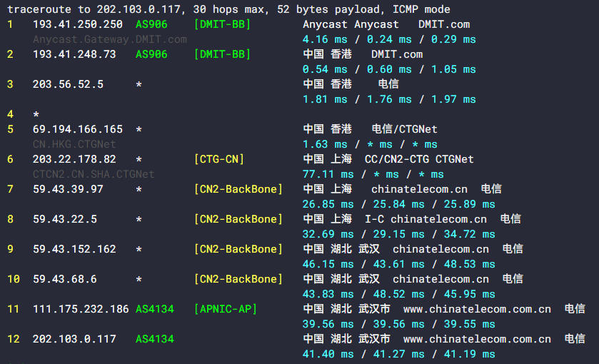
Task: Click the hop 2 IP 193.41.248.73
Action: pyautogui.click(x=74, y=54)
